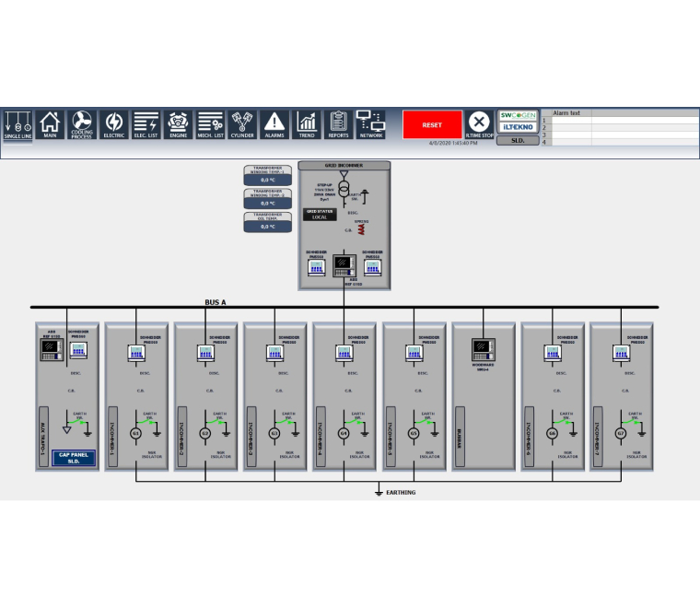Click the Woodward relay device in Busbar panel

click(483, 348)
